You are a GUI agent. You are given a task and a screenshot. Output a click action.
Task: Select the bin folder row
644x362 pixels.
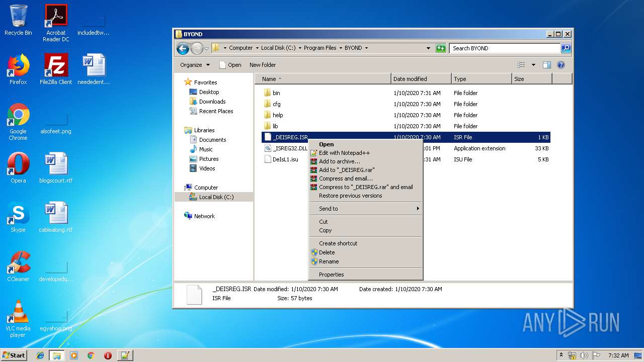click(406, 93)
